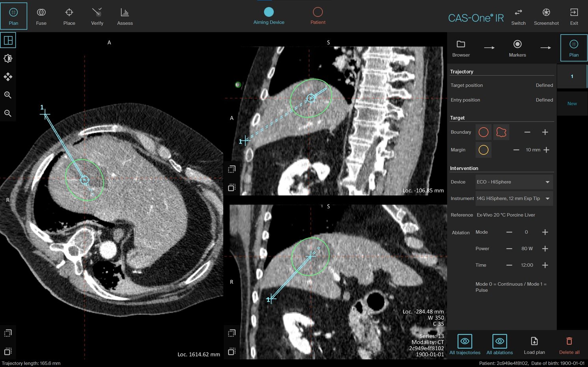Open the Fuse step
588x367 pixels.
click(x=41, y=16)
